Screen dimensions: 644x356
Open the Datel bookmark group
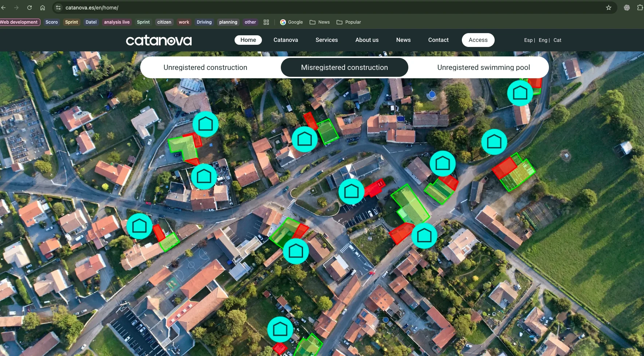[x=91, y=22]
